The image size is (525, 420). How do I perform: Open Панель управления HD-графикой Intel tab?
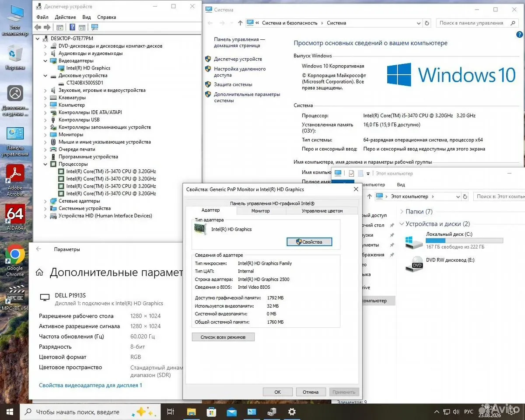pos(272,203)
